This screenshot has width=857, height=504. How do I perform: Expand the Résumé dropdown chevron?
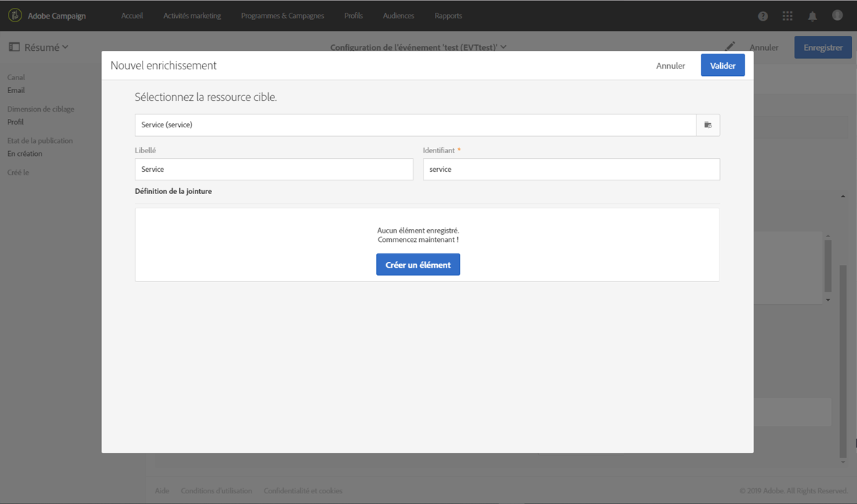[x=65, y=47]
